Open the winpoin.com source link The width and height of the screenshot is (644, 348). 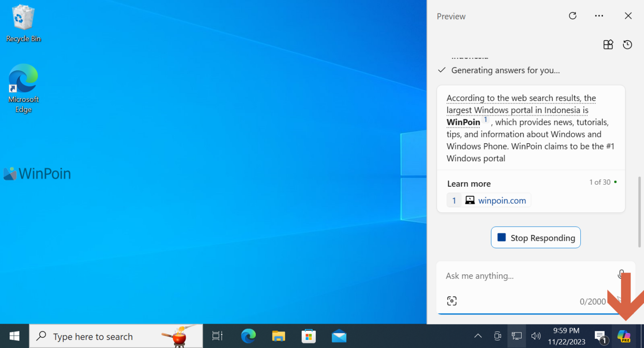502,200
